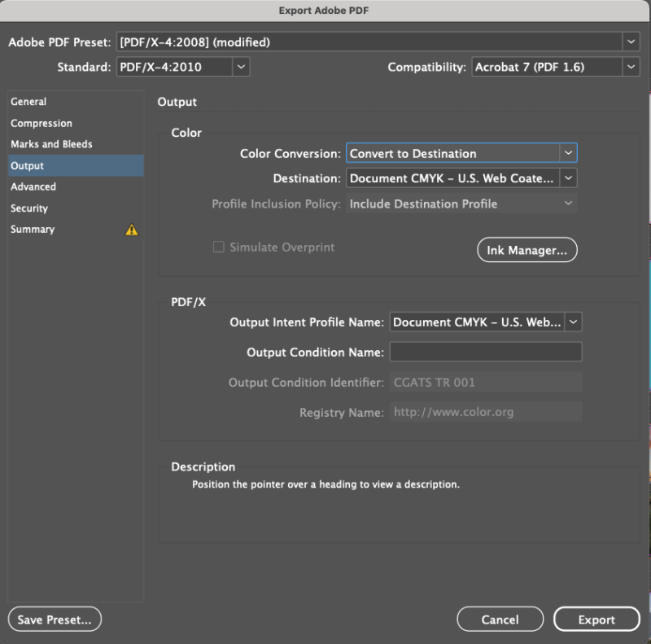Open the Standard PDF/X-4:2010 dropdown

183,67
